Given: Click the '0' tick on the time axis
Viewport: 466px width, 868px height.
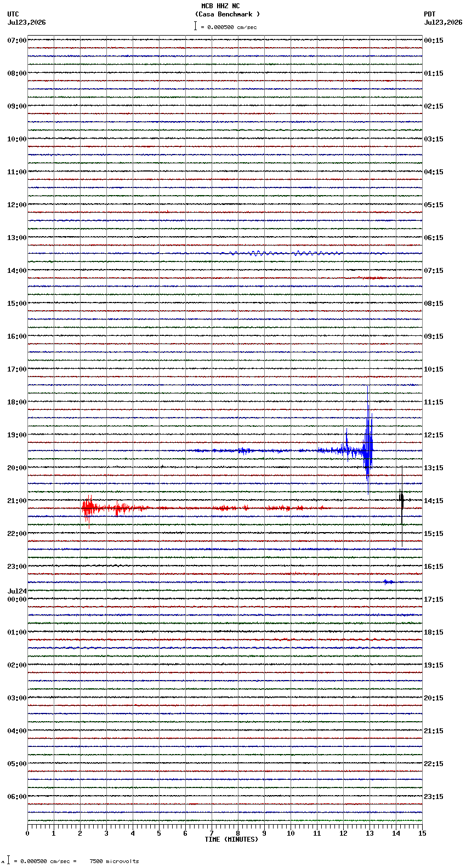Looking at the screenshot, I should [x=27, y=833].
